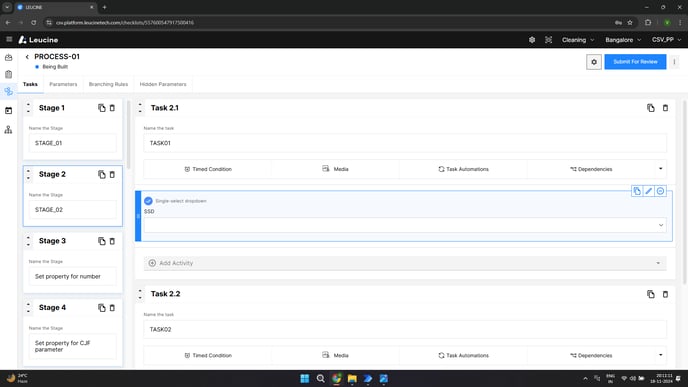Image resolution: width=688 pixels, height=387 pixels.
Task: Copy Task 2.2 via duplicate icon
Action: (651, 294)
